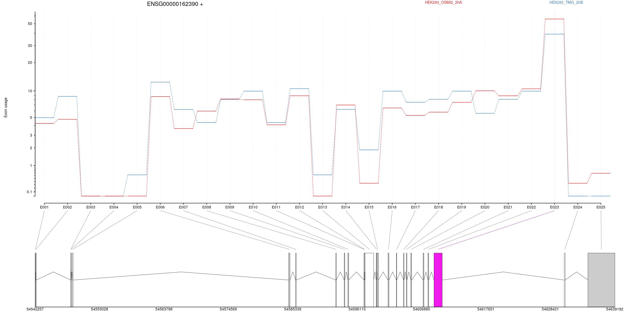Click the E015 exon label
The height and width of the screenshot is (322, 644).
point(369,207)
